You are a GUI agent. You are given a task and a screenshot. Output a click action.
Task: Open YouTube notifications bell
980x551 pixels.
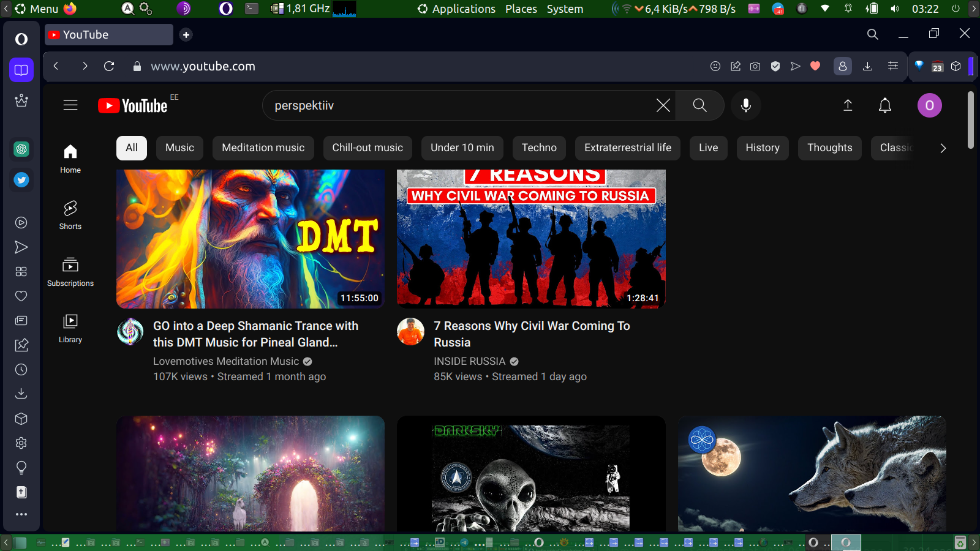pyautogui.click(x=885, y=105)
